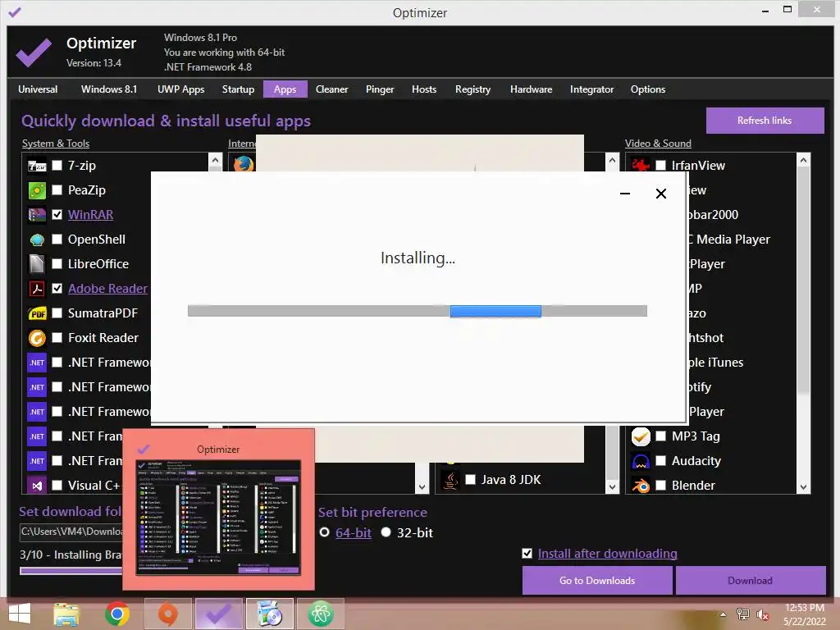The image size is (840, 630).
Task: Click the LibreOffice app icon
Action: [37, 264]
